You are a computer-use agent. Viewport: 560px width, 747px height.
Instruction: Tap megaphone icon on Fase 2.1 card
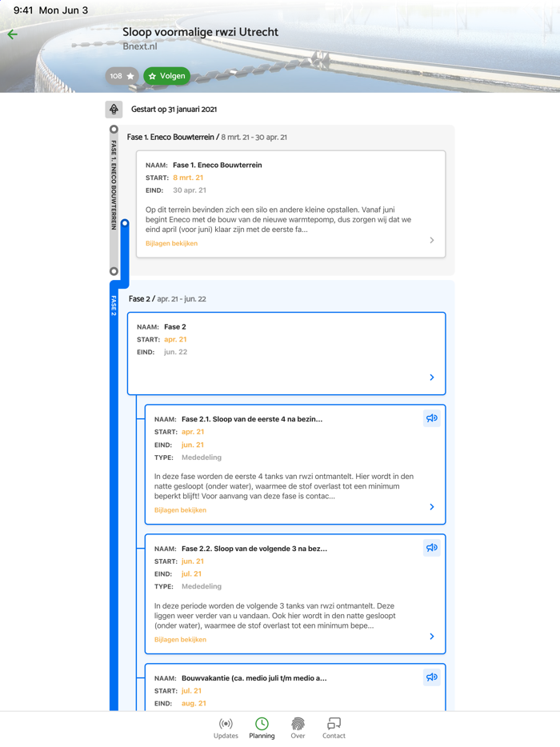[431, 418]
